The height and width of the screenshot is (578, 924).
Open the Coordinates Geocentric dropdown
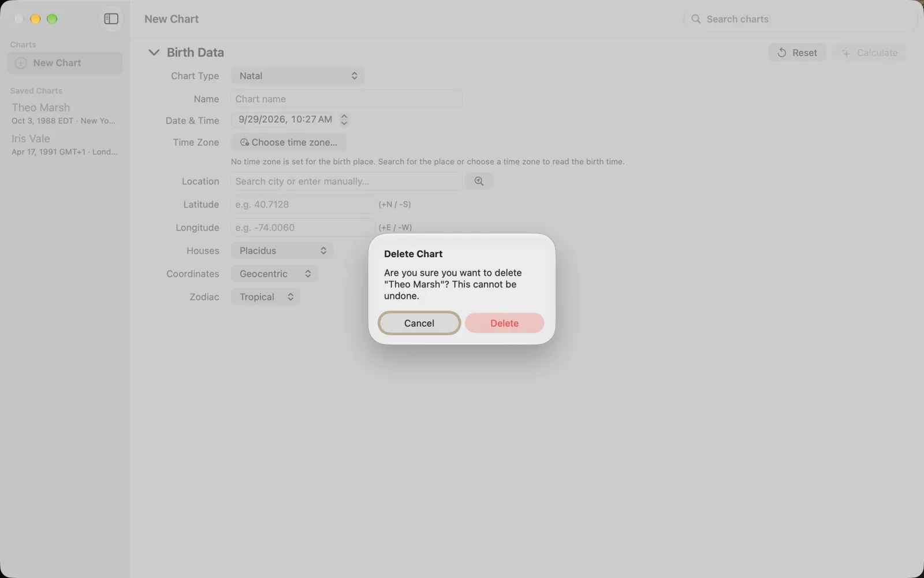coord(274,273)
